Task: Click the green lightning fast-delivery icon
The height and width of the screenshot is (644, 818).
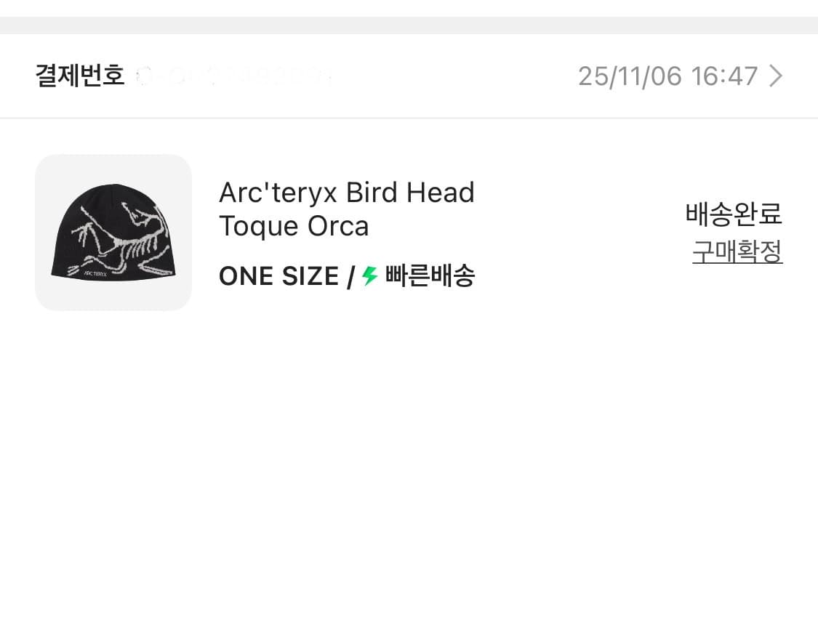Action: tap(369, 276)
